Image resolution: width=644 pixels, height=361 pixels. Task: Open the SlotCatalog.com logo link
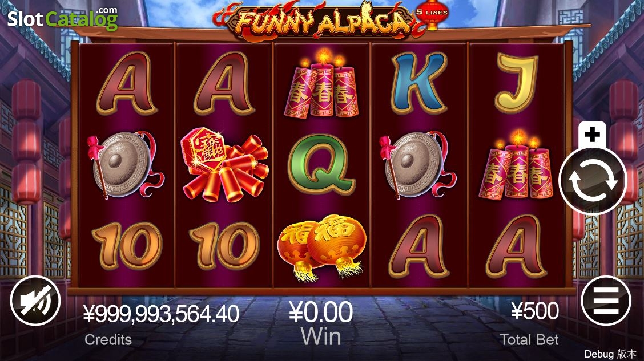[63, 18]
